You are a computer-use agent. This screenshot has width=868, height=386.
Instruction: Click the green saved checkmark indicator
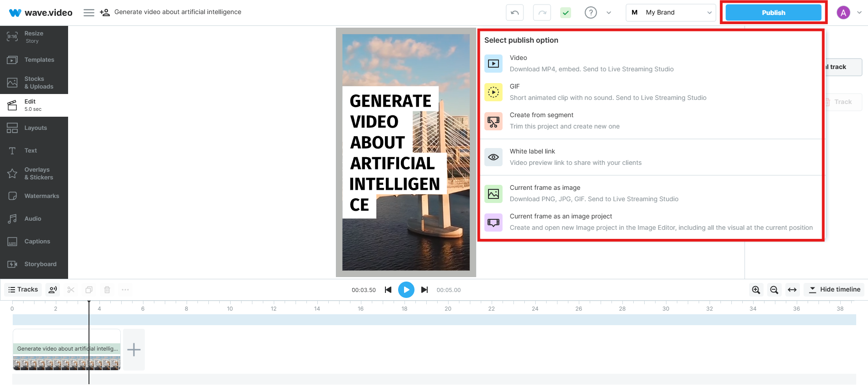coord(566,13)
